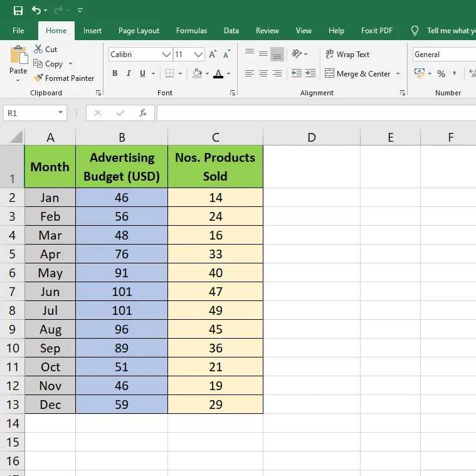Open the Calibri font name dropdown
476x476 pixels.
(166, 55)
